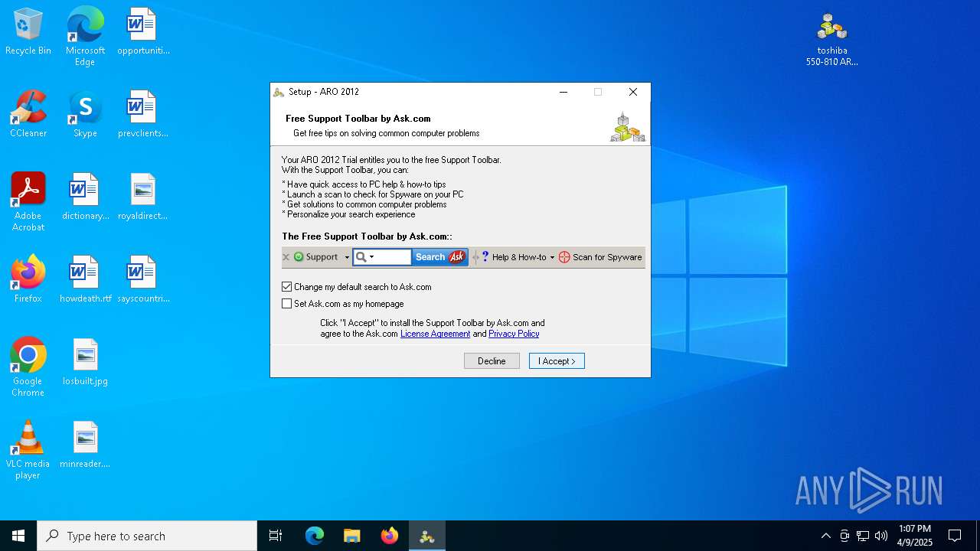Open the Action Center notifications icon

click(x=955, y=536)
